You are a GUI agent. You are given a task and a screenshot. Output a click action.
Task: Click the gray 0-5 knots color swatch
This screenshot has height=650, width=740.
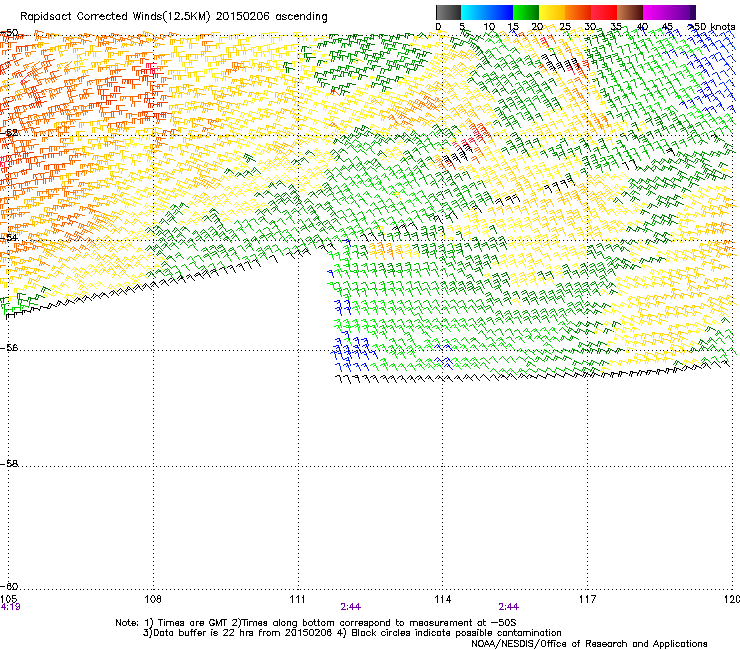[448, 12]
